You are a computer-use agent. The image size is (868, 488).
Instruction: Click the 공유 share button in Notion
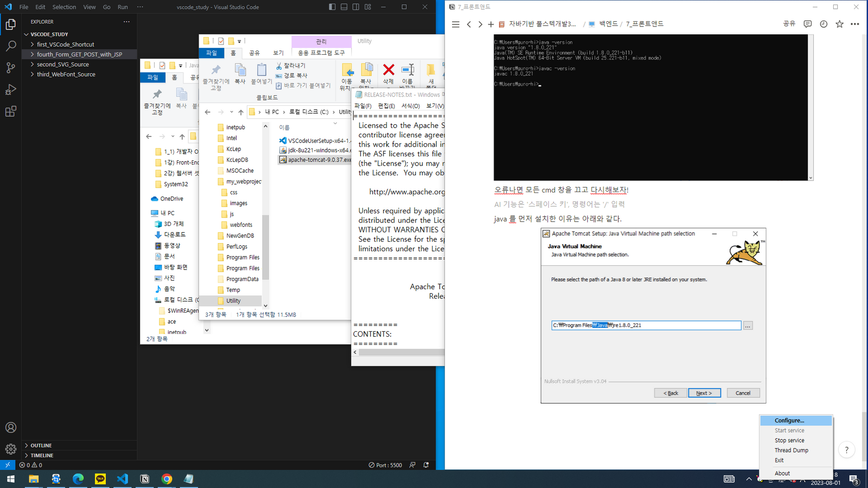789,24
